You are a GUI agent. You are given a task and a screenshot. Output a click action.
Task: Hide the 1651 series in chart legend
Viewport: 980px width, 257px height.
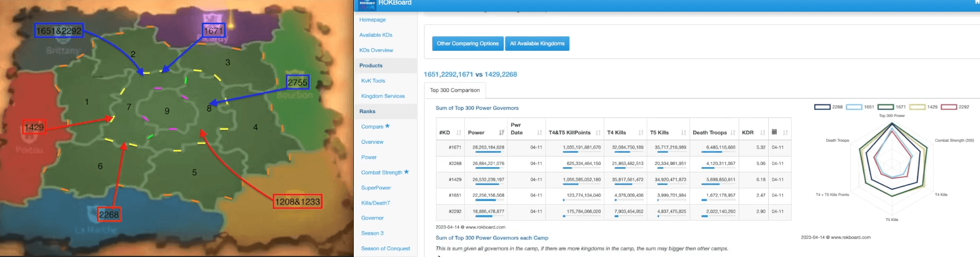click(x=854, y=107)
